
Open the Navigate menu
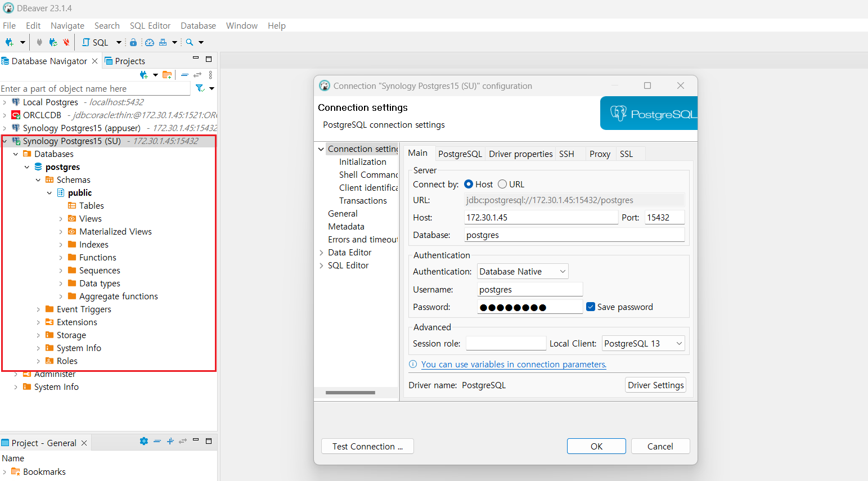coord(68,26)
